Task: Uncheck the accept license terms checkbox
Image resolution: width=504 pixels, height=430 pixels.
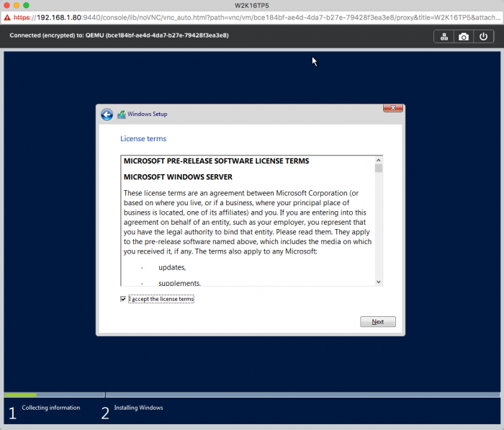Action: pyautogui.click(x=123, y=299)
